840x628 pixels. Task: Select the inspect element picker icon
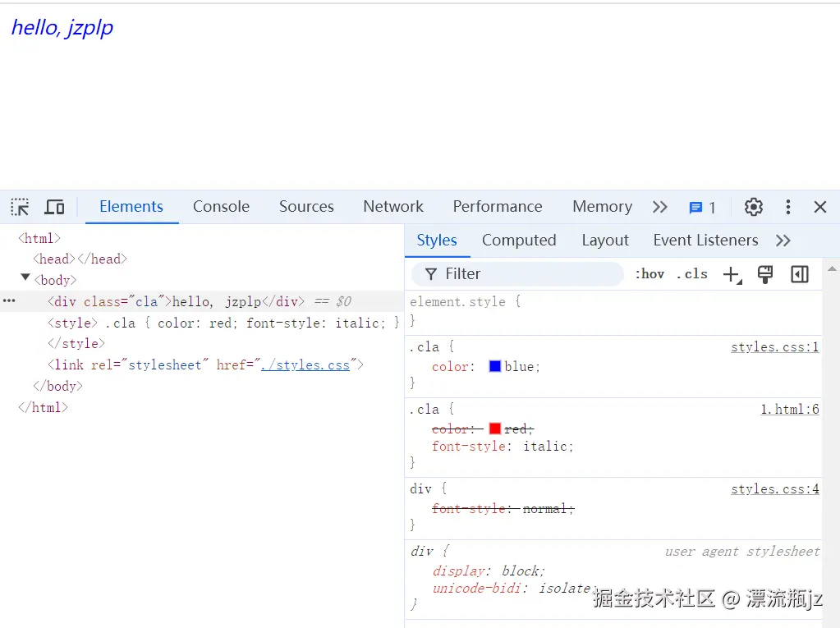(18, 207)
